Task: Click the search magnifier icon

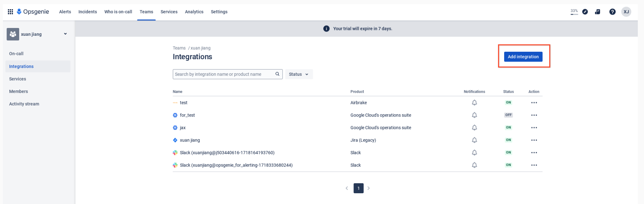Action: point(277,74)
